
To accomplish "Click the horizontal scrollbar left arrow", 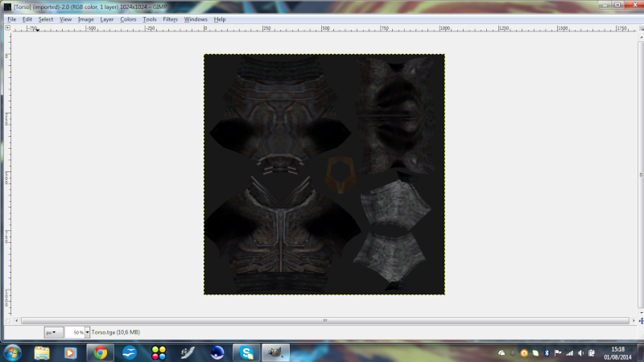I will 16,320.
